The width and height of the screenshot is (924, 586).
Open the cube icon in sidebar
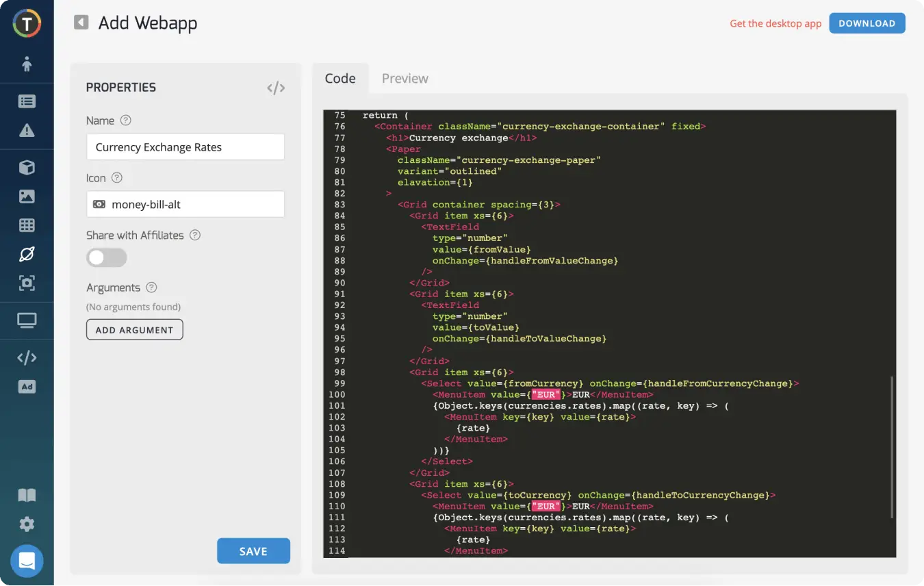coord(27,168)
